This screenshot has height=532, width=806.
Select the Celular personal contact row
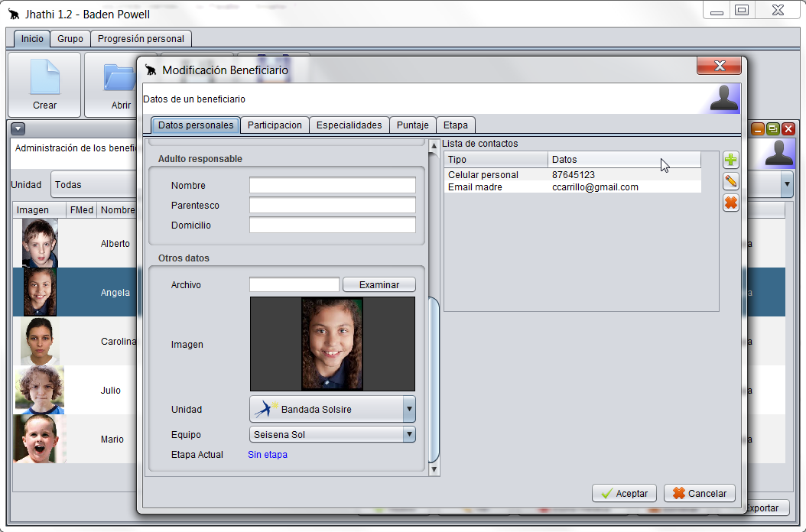572,175
